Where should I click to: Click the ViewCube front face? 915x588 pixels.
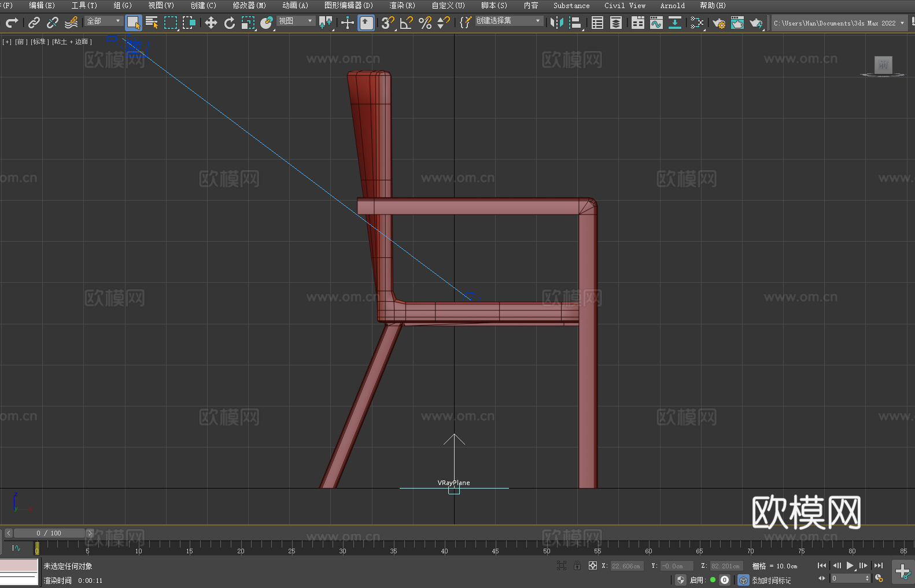click(883, 65)
